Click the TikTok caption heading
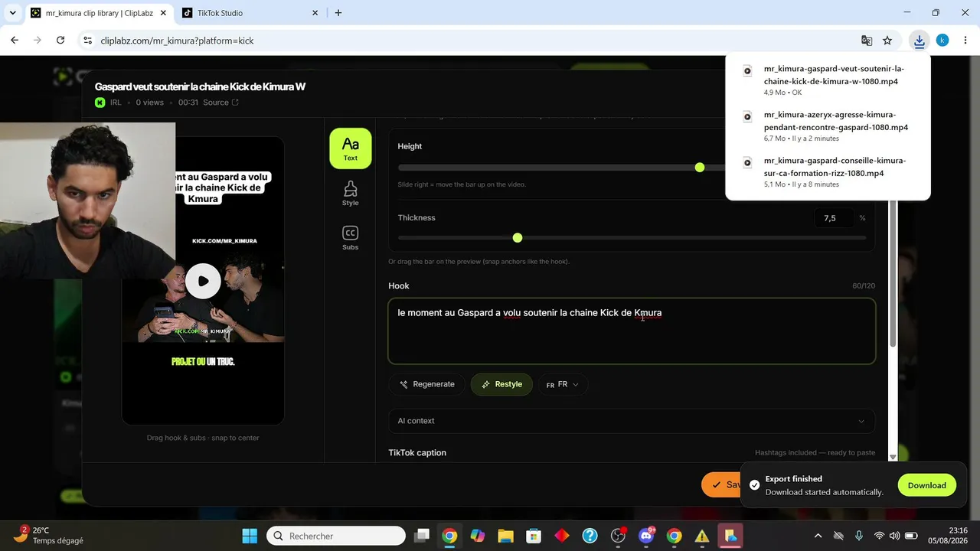Screen dimensions: 980x551 click(x=417, y=453)
